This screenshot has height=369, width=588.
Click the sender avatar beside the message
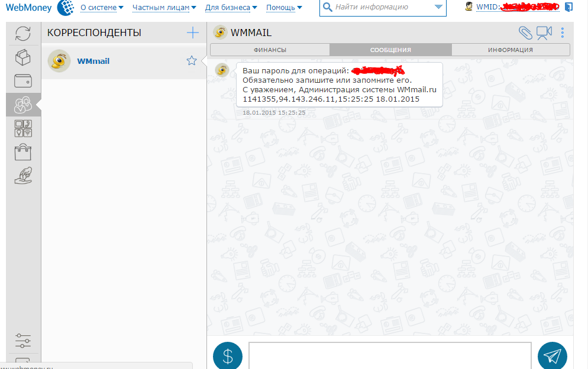click(x=222, y=70)
